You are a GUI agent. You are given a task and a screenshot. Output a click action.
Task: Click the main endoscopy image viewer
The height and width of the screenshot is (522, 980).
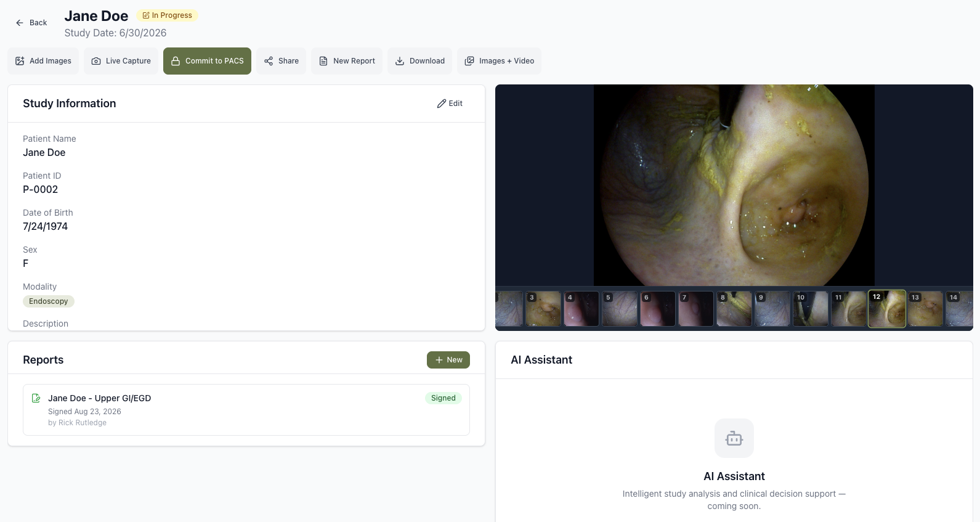tap(734, 185)
